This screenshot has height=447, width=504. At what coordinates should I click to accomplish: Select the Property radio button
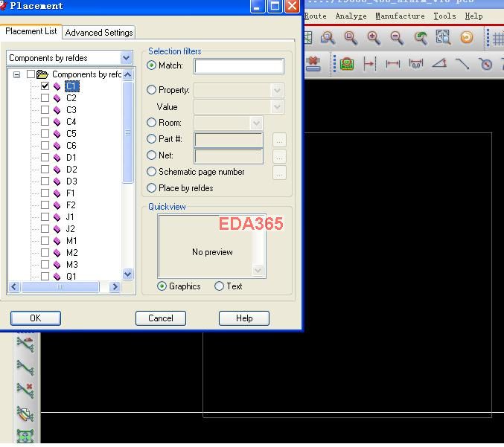(151, 89)
